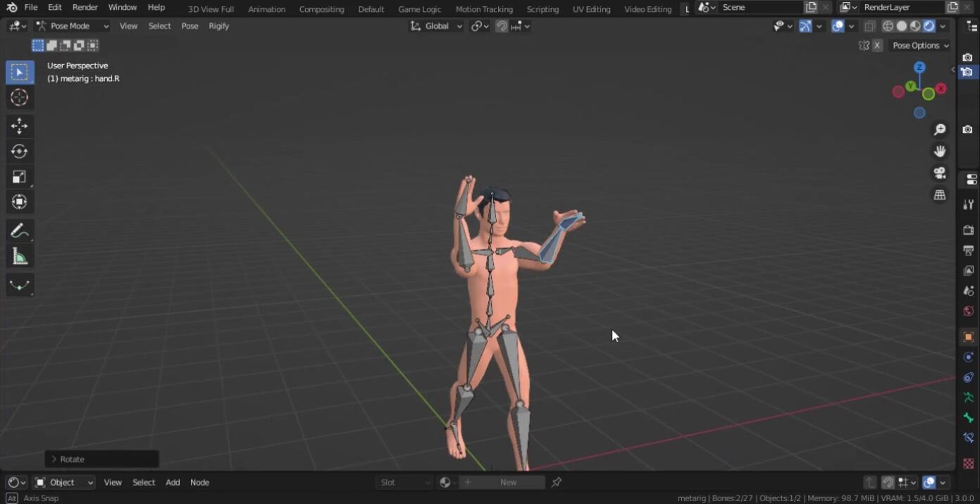Select the Move tool in the toolbar

pyautogui.click(x=19, y=126)
